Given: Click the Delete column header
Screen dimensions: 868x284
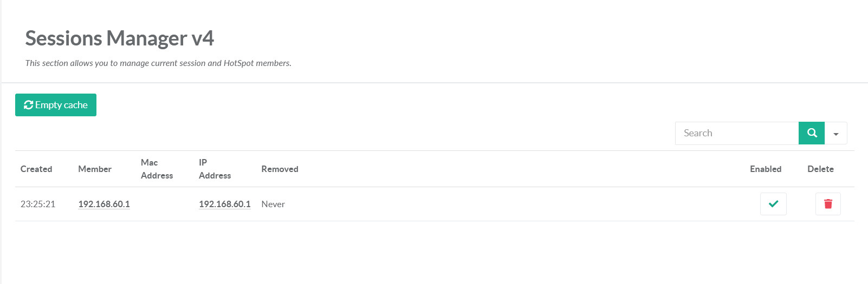Looking at the screenshot, I should click(820, 169).
